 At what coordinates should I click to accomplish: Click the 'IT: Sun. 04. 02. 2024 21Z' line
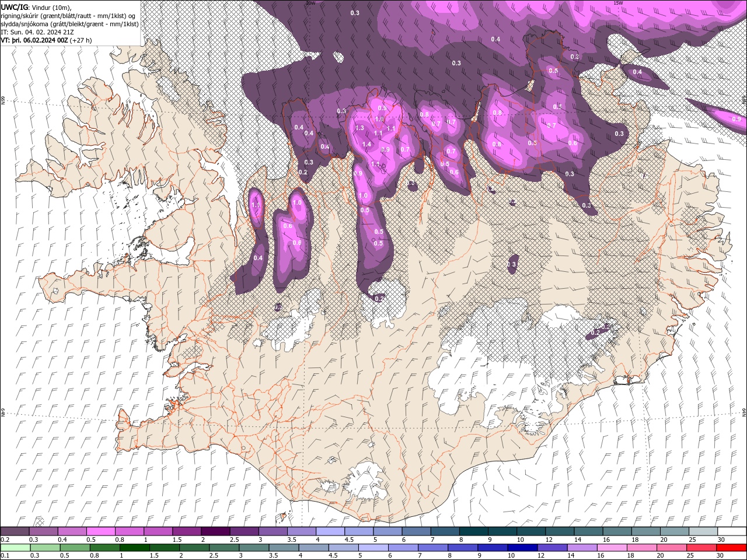click(x=37, y=32)
